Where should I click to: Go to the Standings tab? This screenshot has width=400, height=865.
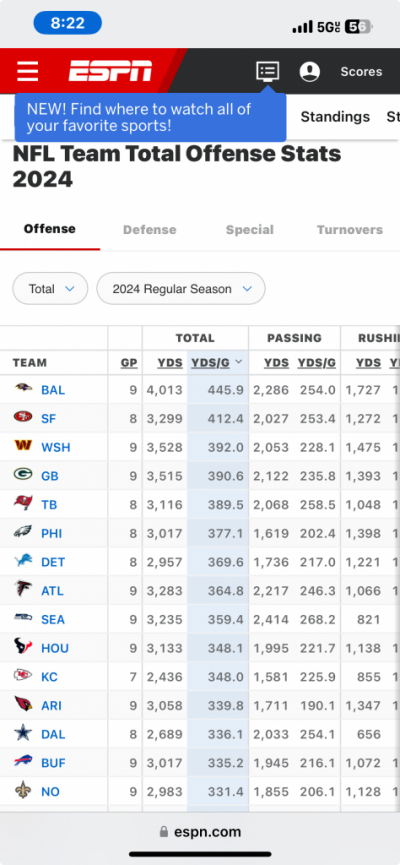[335, 116]
